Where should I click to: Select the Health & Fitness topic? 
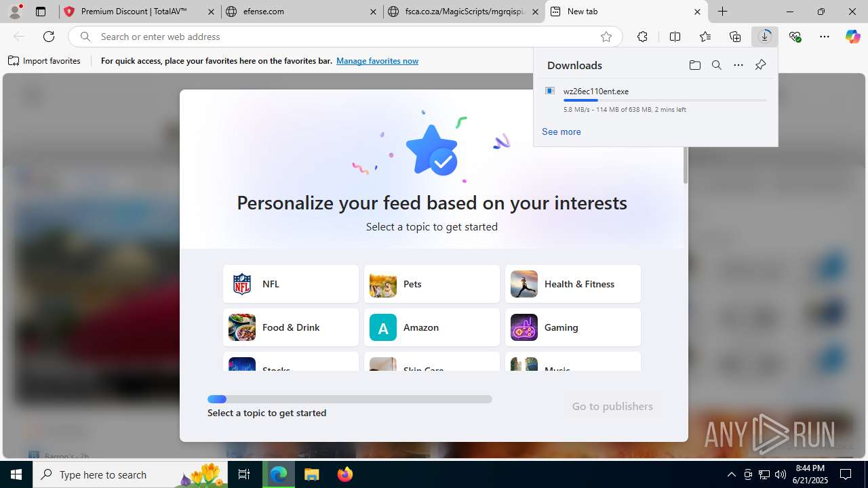[x=573, y=284]
